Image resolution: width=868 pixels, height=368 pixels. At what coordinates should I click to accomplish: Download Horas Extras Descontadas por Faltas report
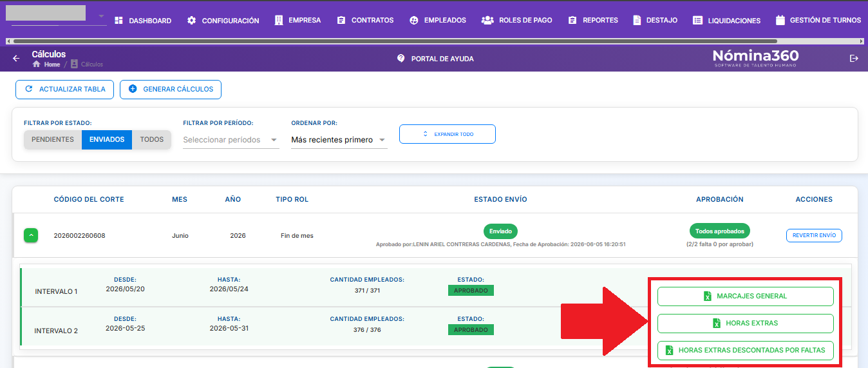(746, 351)
